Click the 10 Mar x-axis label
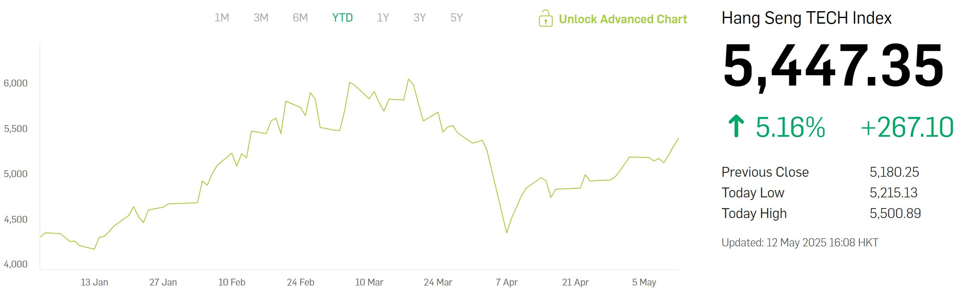The width and height of the screenshot is (980, 301). pos(369,283)
